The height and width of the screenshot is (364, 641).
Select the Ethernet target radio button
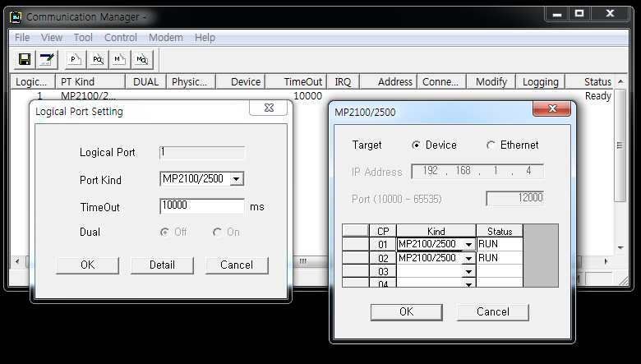(x=491, y=145)
